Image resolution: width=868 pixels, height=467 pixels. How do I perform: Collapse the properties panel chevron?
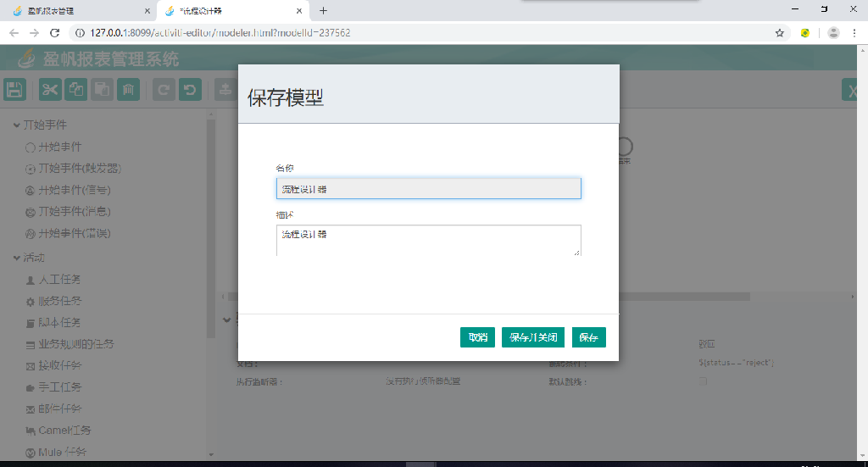point(226,320)
